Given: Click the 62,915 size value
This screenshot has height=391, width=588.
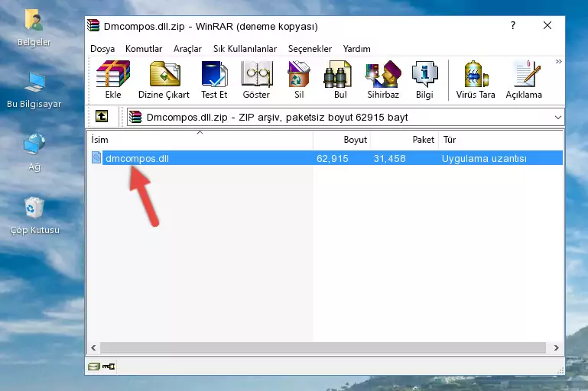Looking at the screenshot, I should pos(333,158).
